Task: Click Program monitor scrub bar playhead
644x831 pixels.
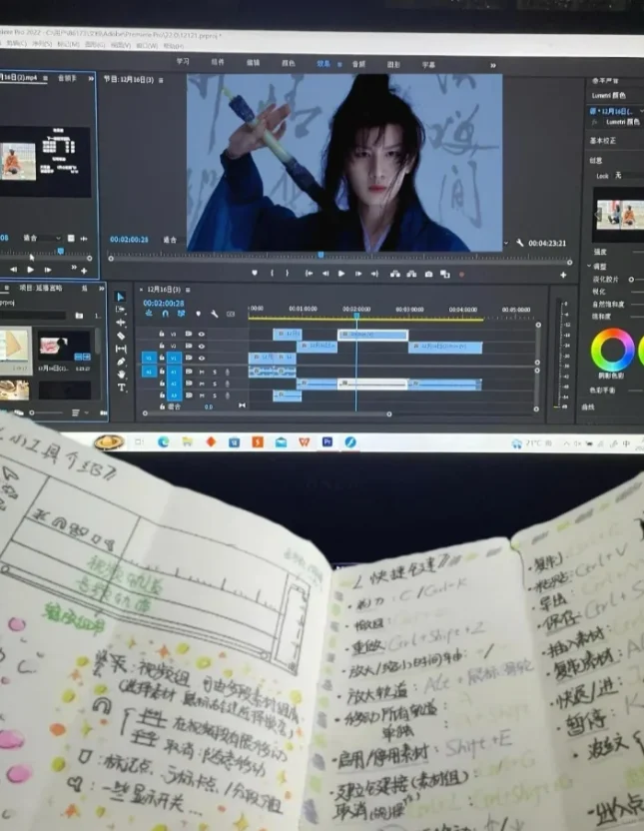Action: 321,256
